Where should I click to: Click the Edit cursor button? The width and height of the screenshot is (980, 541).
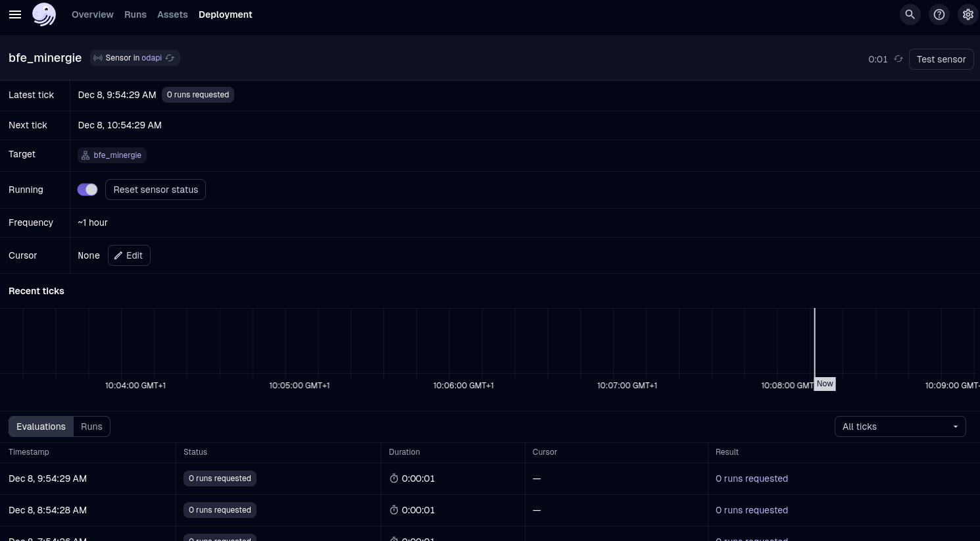coord(129,255)
